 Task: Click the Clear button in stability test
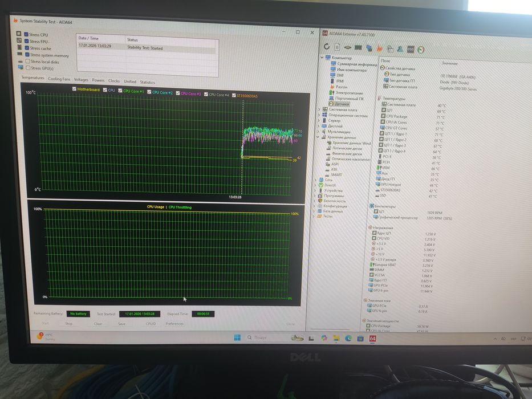pyautogui.click(x=98, y=324)
